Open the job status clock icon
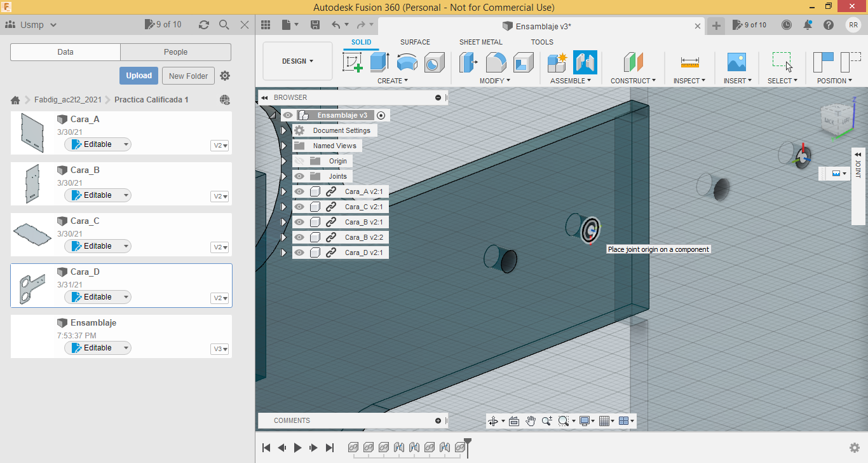 tap(787, 25)
